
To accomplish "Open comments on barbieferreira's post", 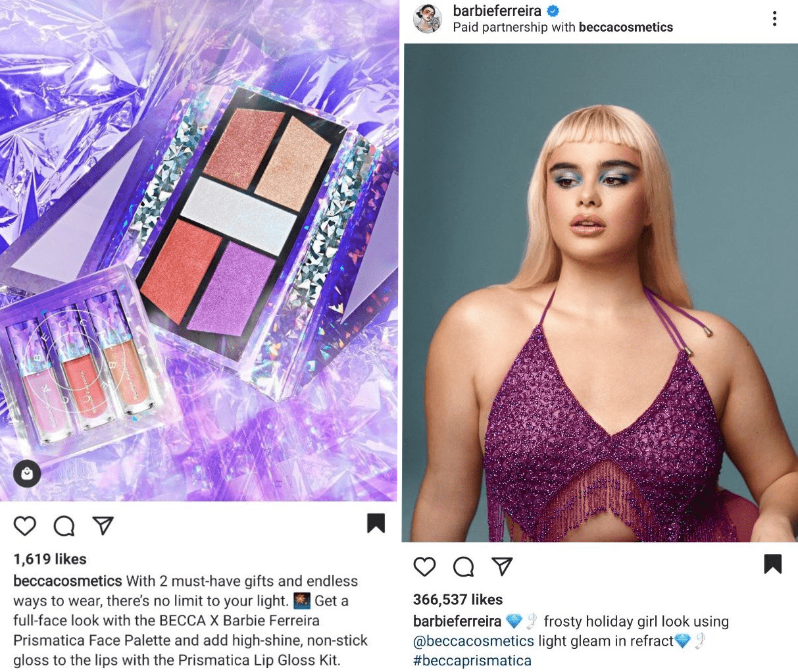I will point(464,566).
